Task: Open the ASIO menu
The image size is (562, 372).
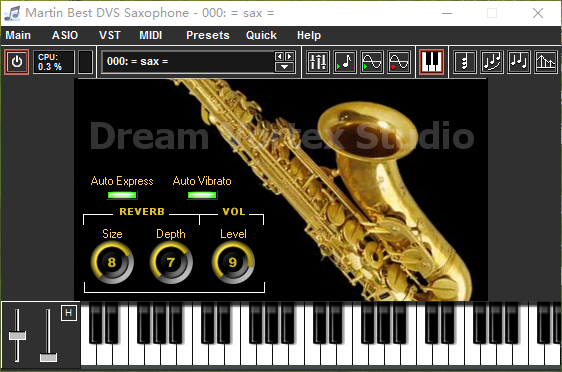Action: 65,35
